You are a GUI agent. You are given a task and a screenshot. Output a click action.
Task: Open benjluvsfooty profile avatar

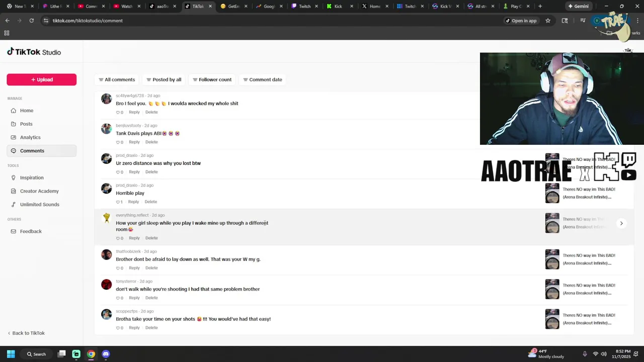(x=106, y=129)
